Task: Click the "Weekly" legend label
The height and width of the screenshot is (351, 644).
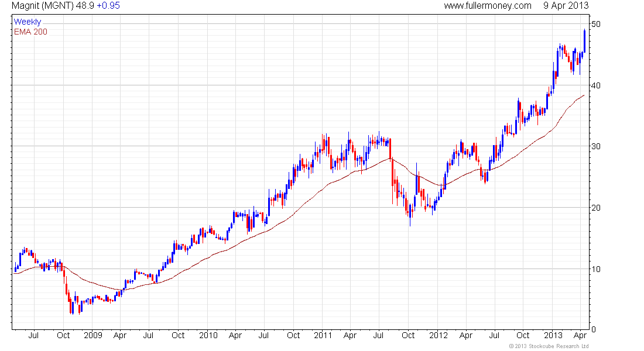Action: (x=28, y=22)
